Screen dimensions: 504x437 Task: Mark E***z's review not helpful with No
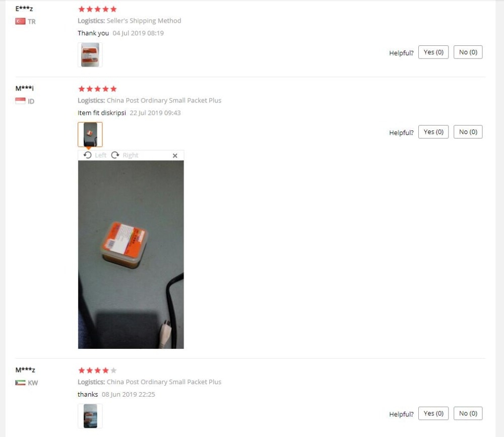[x=468, y=52]
